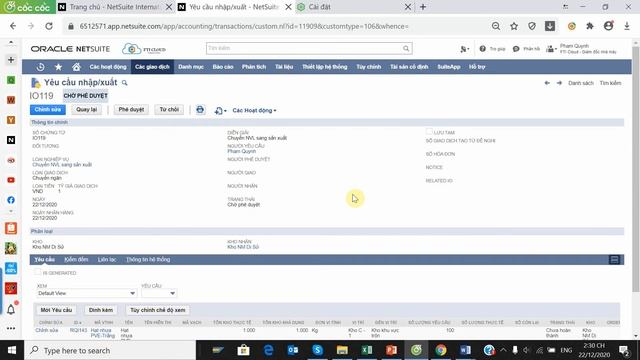
Task: Click Tùy chỉnh chế độ xem button
Action: (x=158, y=310)
